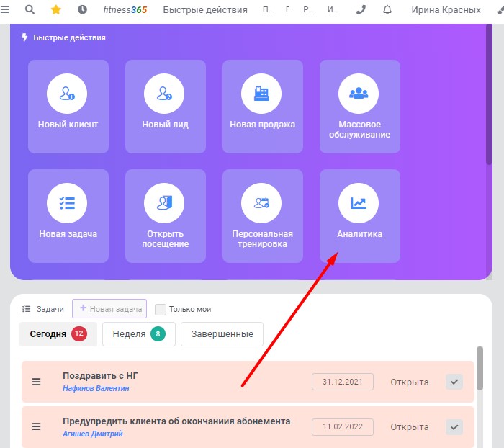Mark Поздравить с НГ task complete
This screenshot has height=448, width=504.
point(454,382)
